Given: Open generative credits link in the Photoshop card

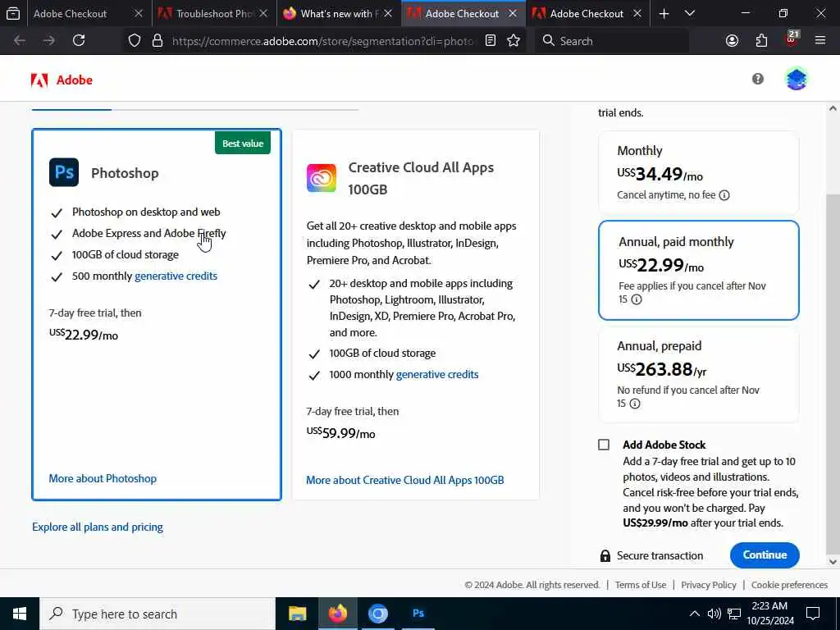Looking at the screenshot, I should [x=176, y=276].
